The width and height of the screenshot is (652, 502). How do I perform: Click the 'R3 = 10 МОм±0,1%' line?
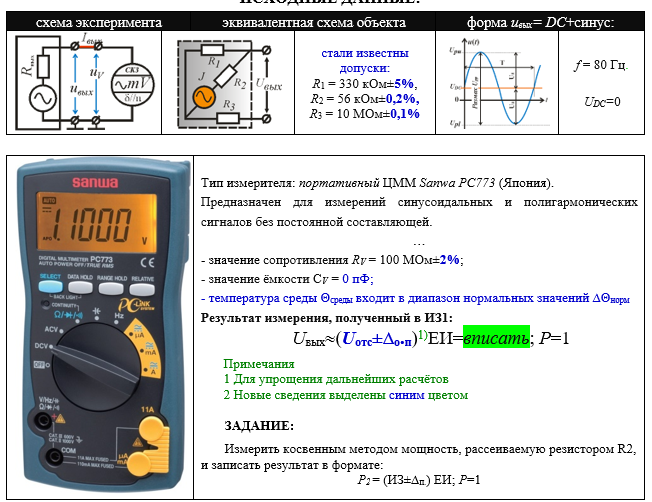click(x=365, y=114)
